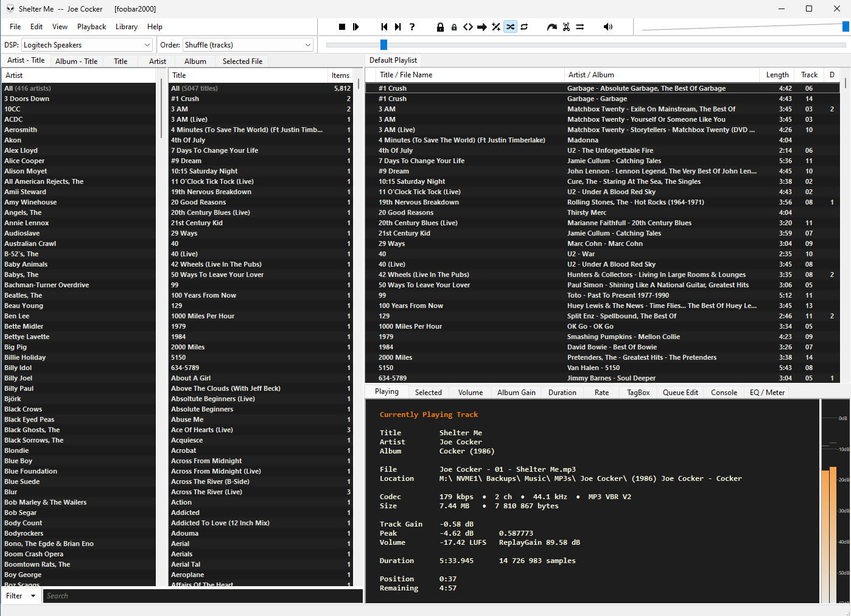The height and width of the screenshot is (616, 851).
Task: Skip to the next track
Action: [398, 27]
